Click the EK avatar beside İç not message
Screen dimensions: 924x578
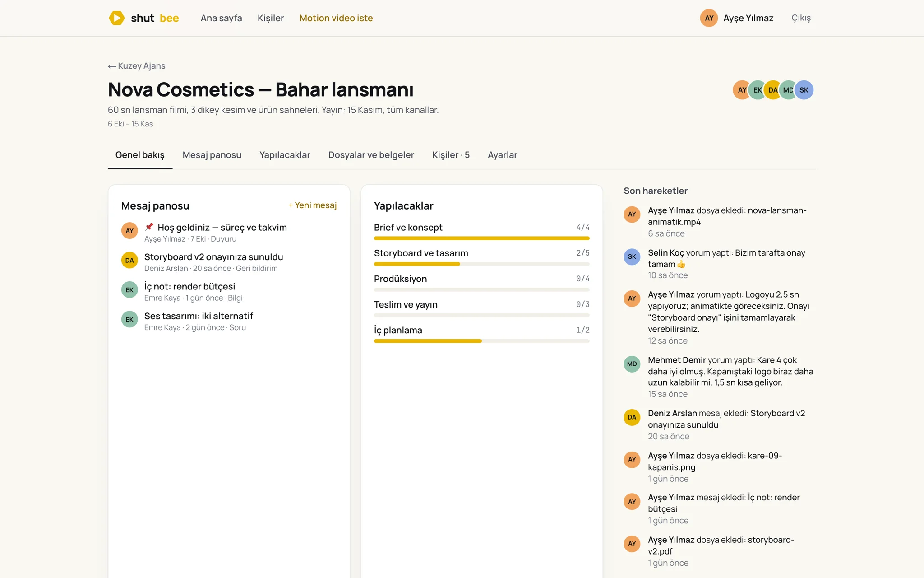[129, 290]
